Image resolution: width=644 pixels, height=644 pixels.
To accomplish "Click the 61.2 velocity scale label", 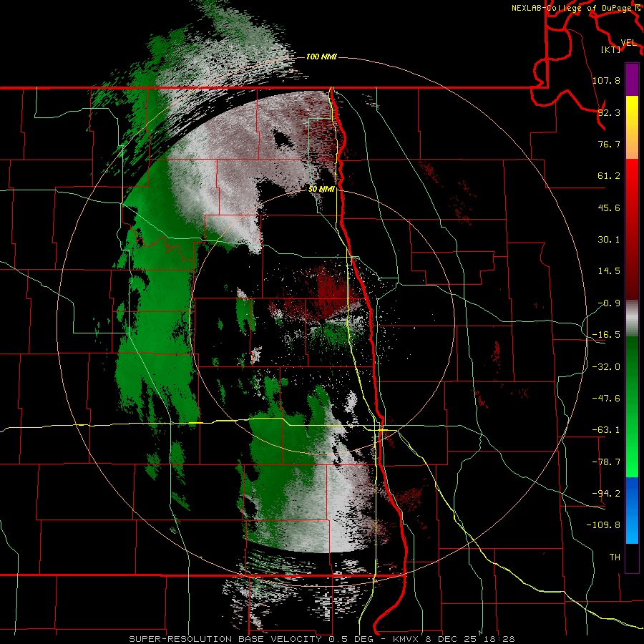I will point(609,176).
